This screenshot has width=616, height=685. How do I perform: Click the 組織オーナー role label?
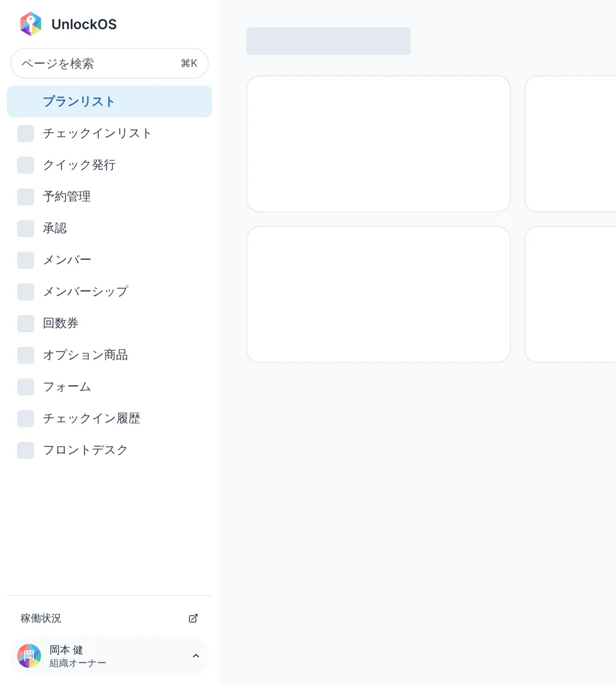pos(78,663)
